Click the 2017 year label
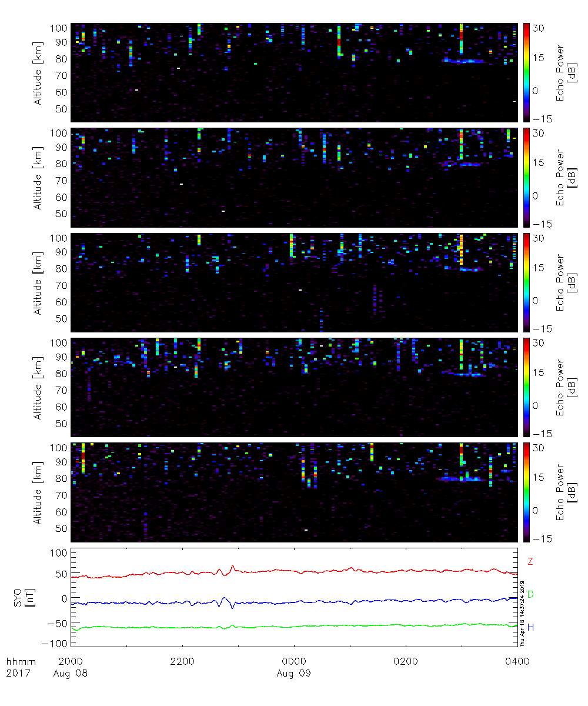 pyautogui.click(x=17, y=673)
